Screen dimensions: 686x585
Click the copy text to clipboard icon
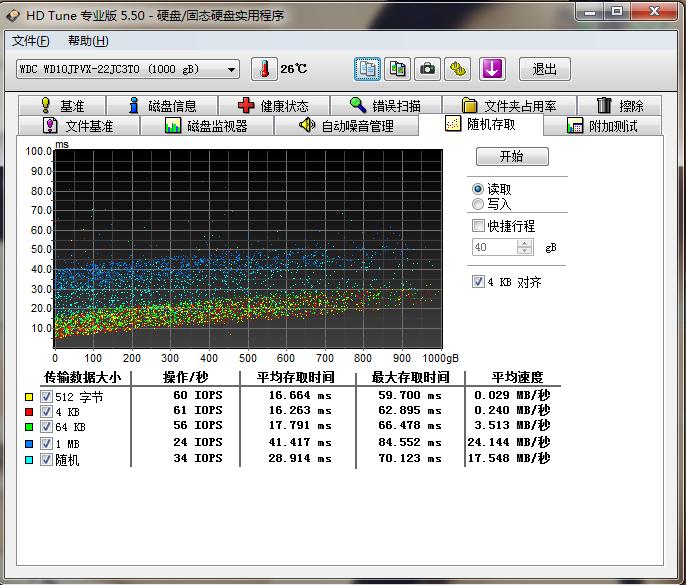coord(368,69)
